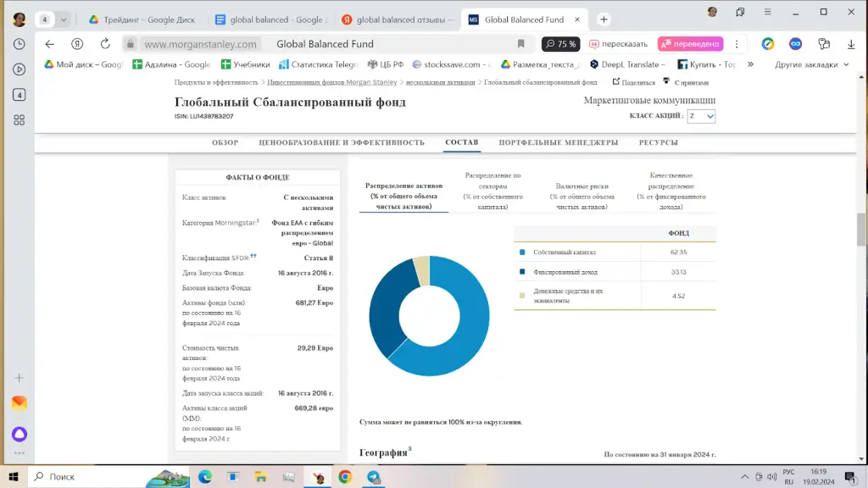Switch to global balanced отзывы tab

398,19
